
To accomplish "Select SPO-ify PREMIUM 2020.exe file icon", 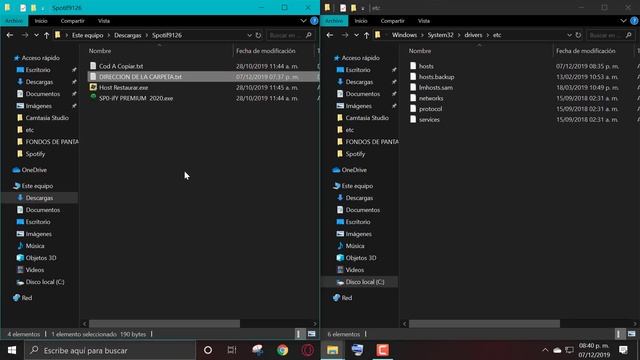I will 93,98.
